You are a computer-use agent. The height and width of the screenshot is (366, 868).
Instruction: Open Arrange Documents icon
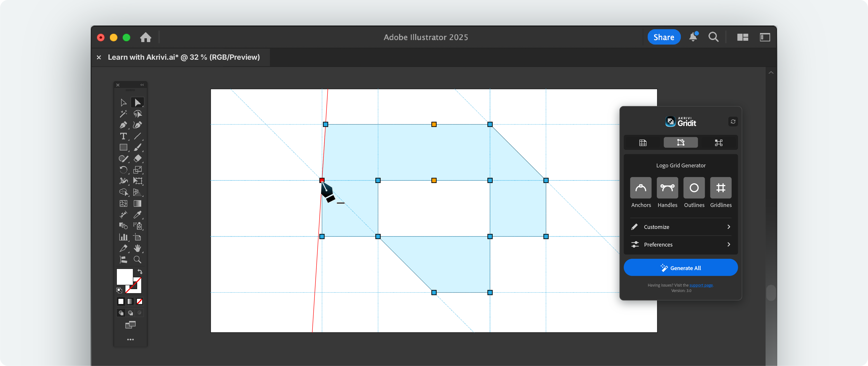coord(743,37)
